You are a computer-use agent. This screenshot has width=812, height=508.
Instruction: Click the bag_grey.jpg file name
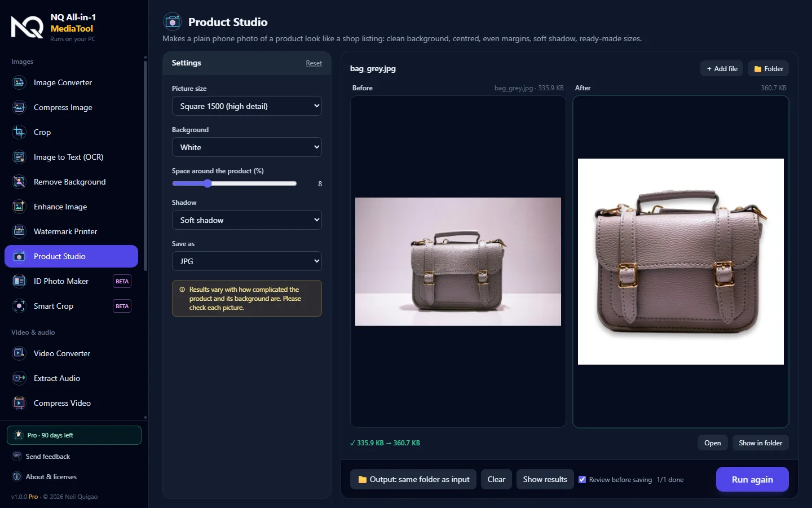click(373, 69)
